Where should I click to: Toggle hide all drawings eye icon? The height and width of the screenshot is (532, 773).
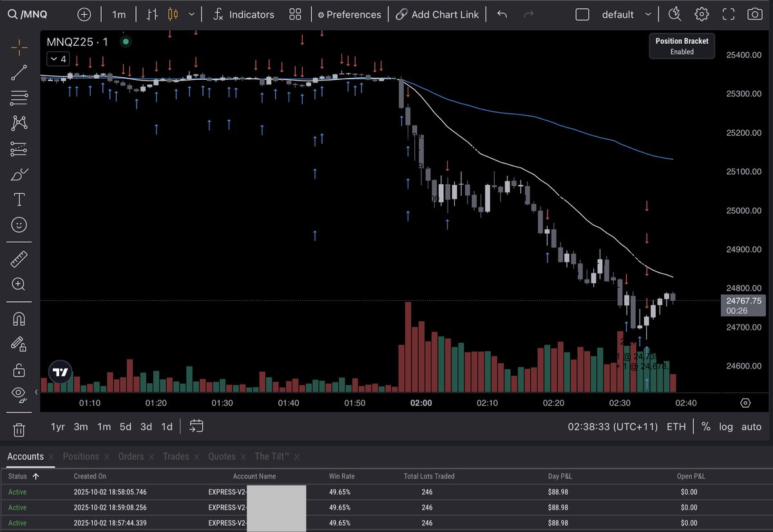coord(19,394)
